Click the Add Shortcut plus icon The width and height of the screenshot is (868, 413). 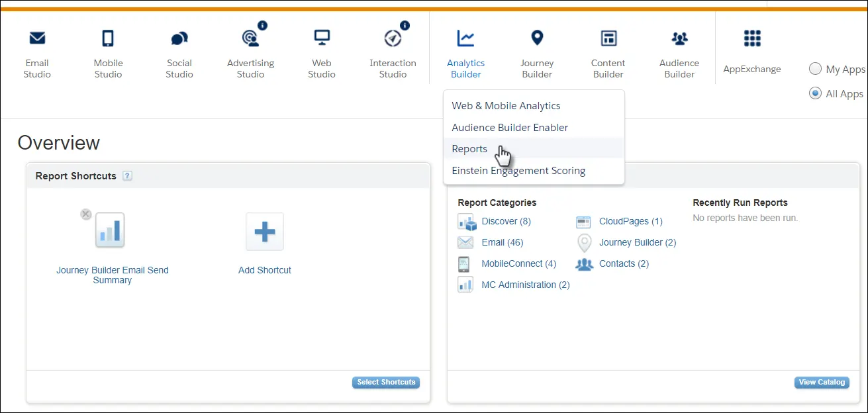click(x=265, y=232)
